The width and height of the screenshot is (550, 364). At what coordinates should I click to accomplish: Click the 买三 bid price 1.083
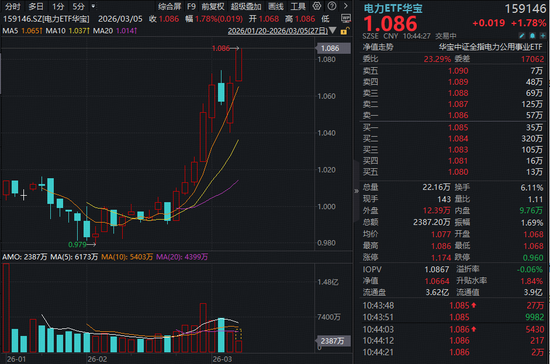[x=458, y=150]
